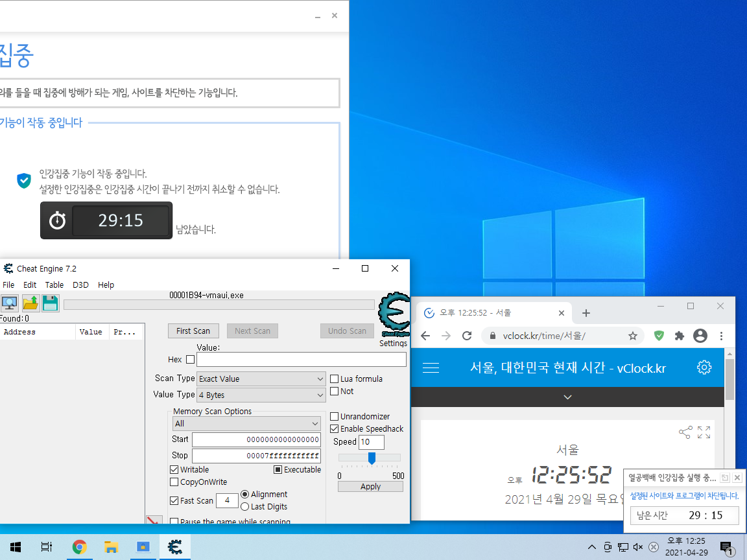Viewport: 747px width, 560px height.
Task: Click the Stop address field
Action: (256, 456)
